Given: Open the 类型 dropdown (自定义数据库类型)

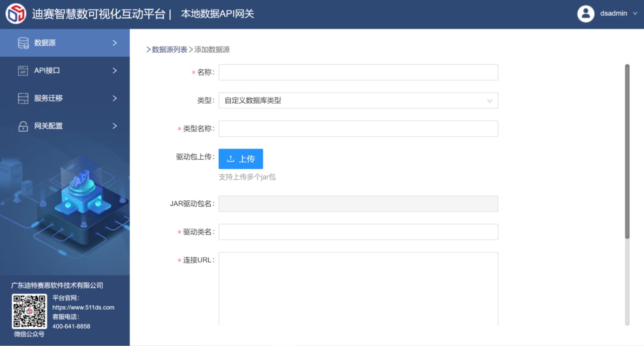Looking at the screenshot, I should [x=358, y=100].
